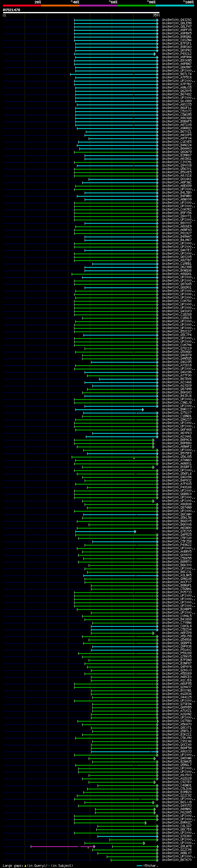Open hit UniRef100_C5XS72
This screenshot has height=868, width=197.
pyautogui.click(x=176, y=111)
